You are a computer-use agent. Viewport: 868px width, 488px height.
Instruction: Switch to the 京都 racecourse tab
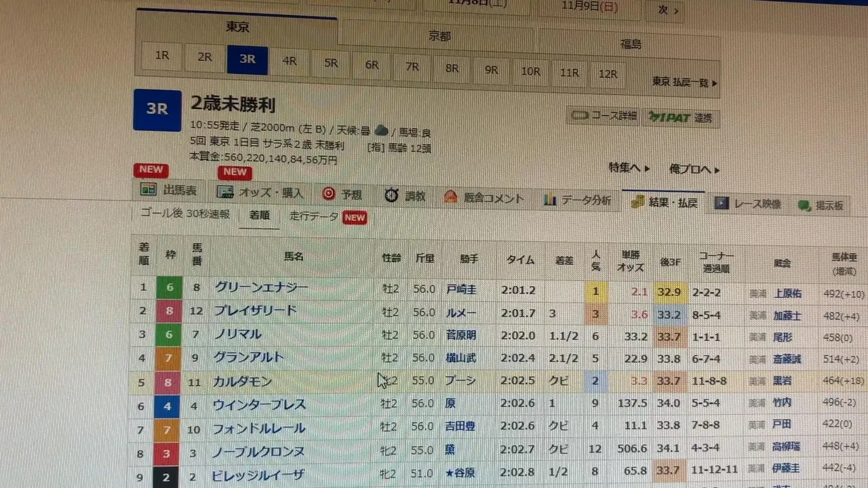(439, 36)
